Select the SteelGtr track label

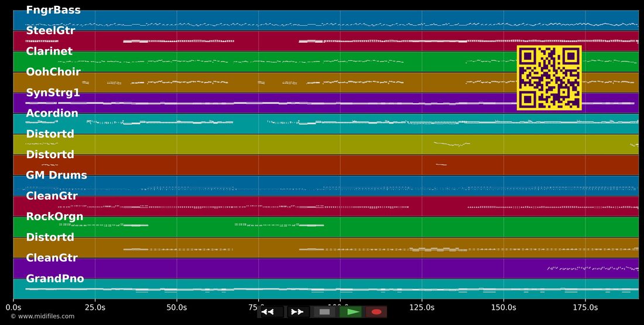click(x=50, y=30)
